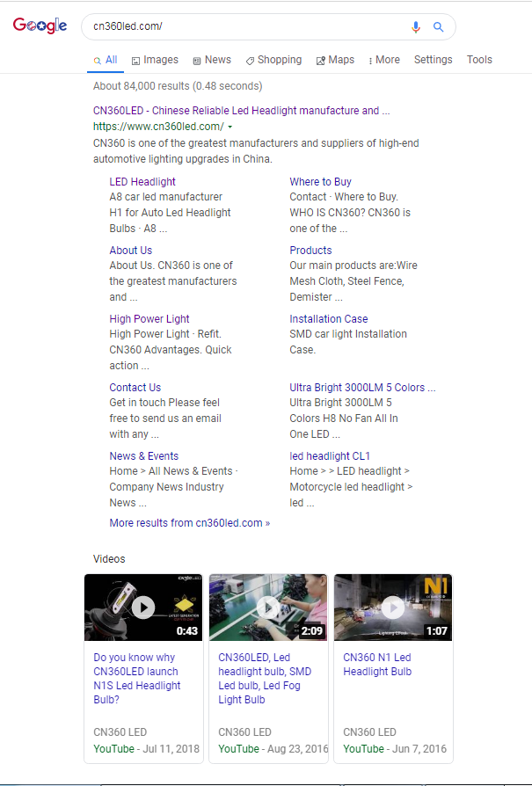Select the All tab
This screenshot has width=532, height=786.
(106, 60)
